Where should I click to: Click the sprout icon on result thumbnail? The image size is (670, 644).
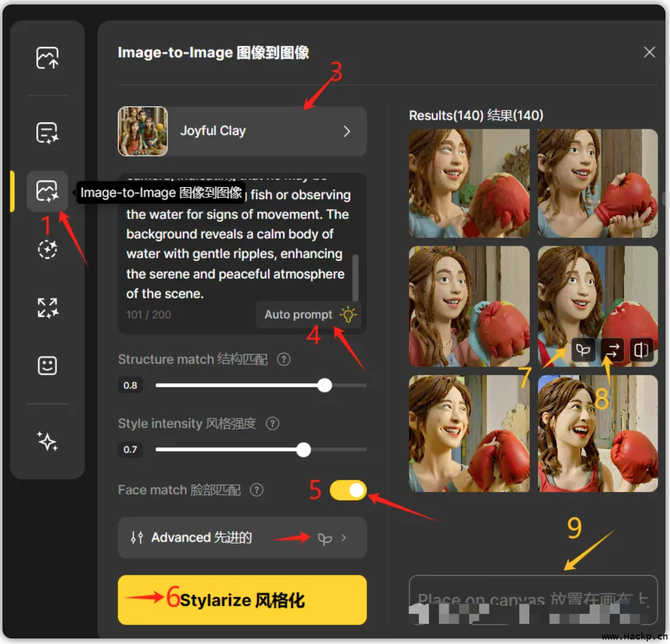point(583,350)
